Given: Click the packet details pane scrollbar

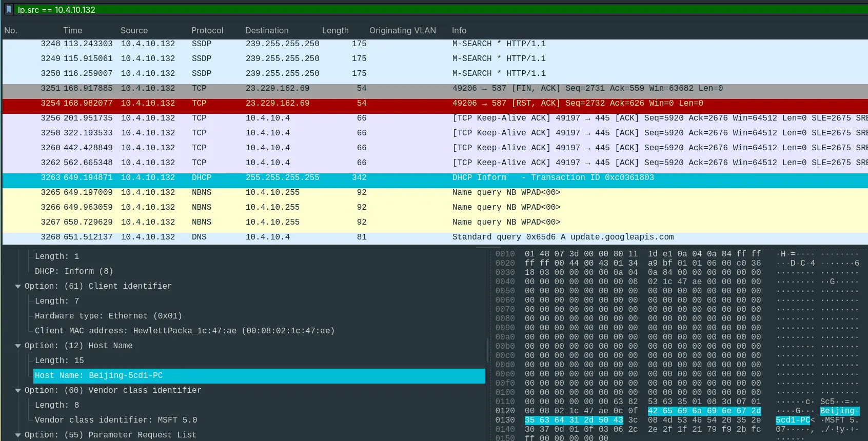Looking at the screenshot, I should click(x=487, y=350).
